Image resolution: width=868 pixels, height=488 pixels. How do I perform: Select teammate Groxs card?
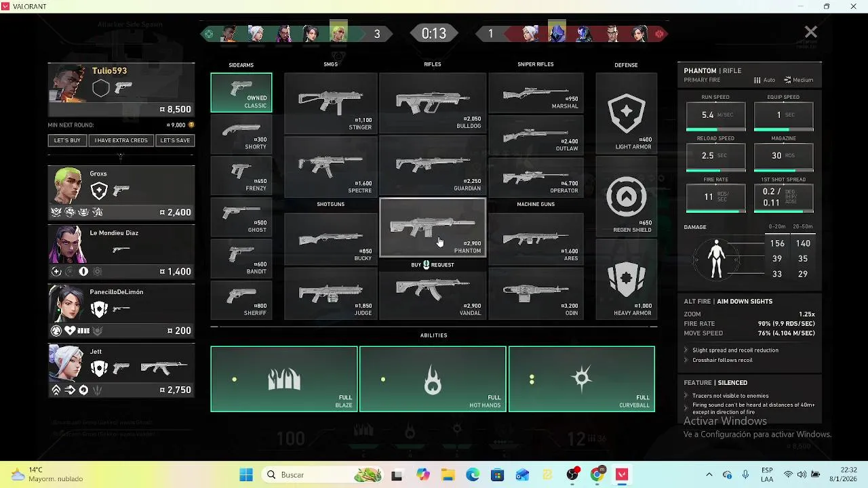121,192
